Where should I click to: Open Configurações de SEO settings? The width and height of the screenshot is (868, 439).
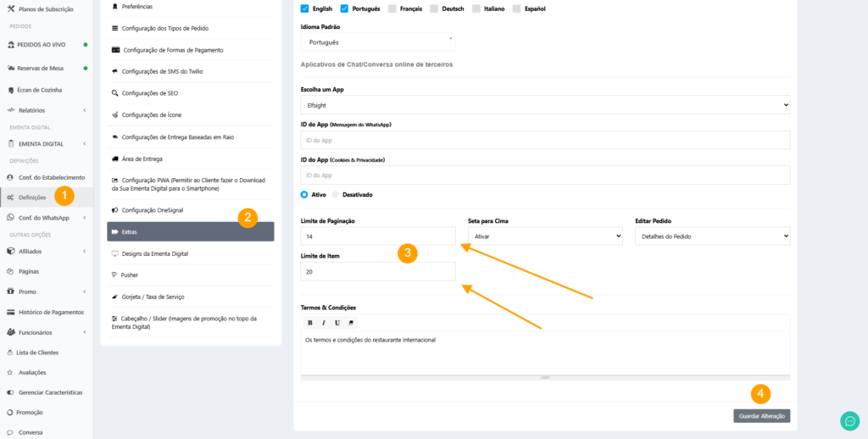pyautogui.click(x=150, y=93)
